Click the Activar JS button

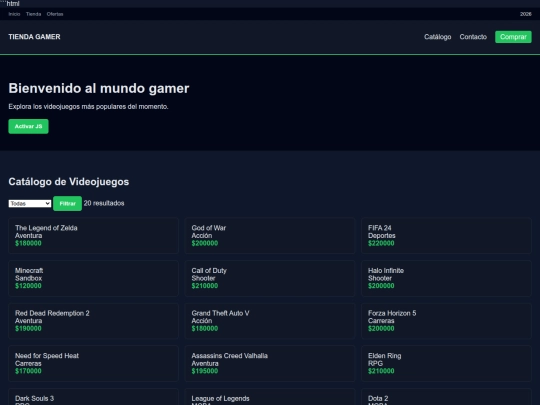point(28,126)
